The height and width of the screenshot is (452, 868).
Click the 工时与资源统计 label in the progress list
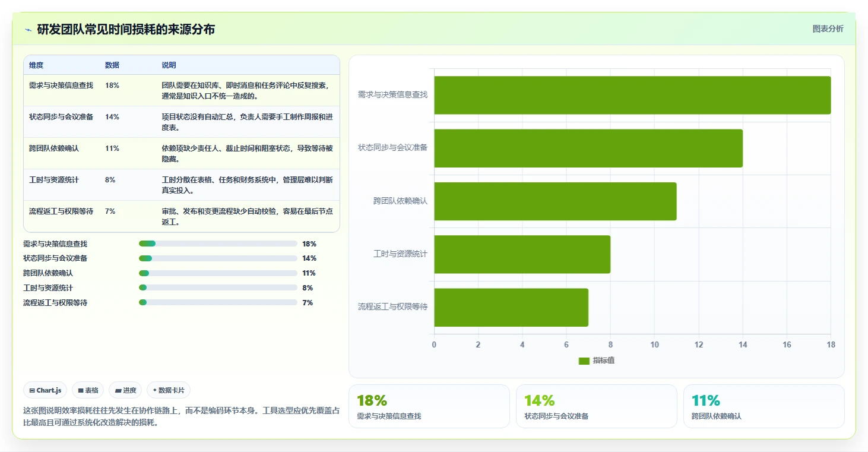[48, 288]
